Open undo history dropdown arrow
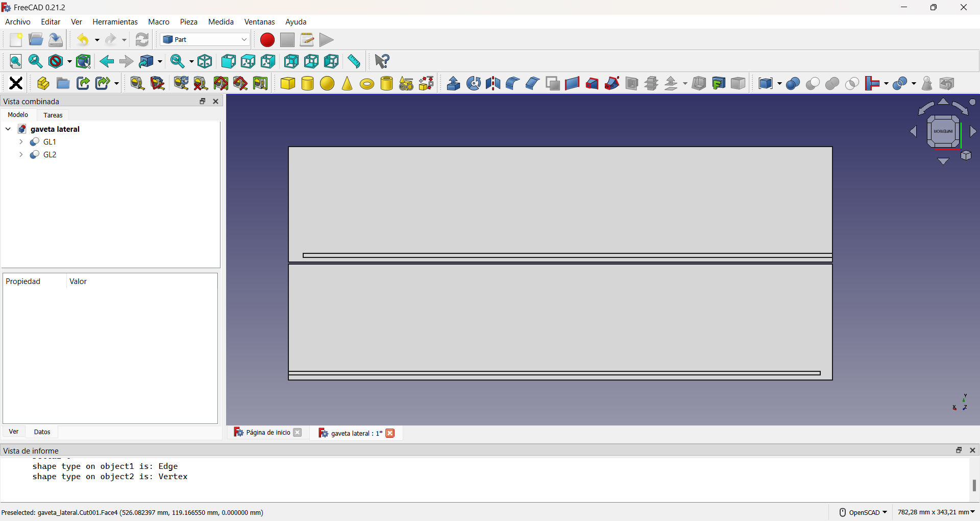Viewport: 980px width, 521px height. 97,40
